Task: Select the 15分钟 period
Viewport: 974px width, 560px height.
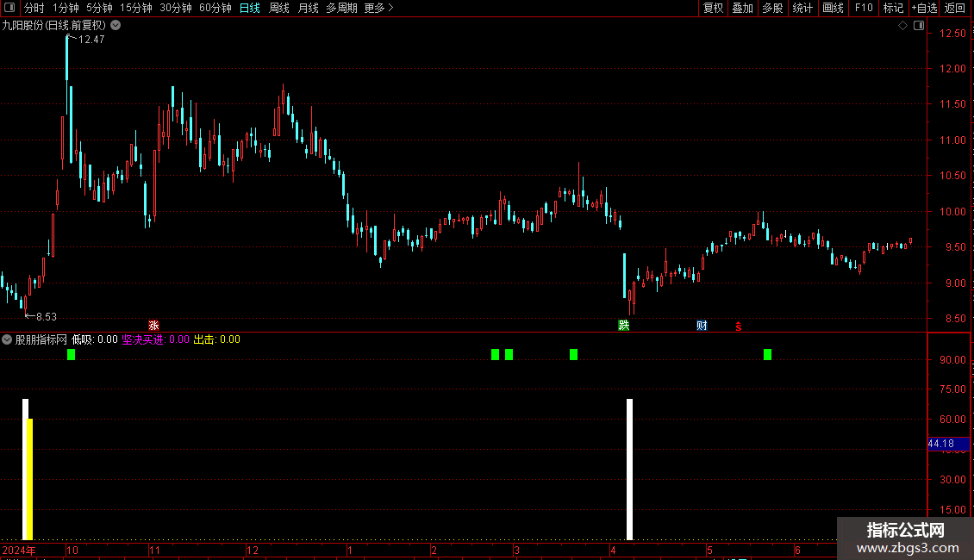Action: [136, 8]
